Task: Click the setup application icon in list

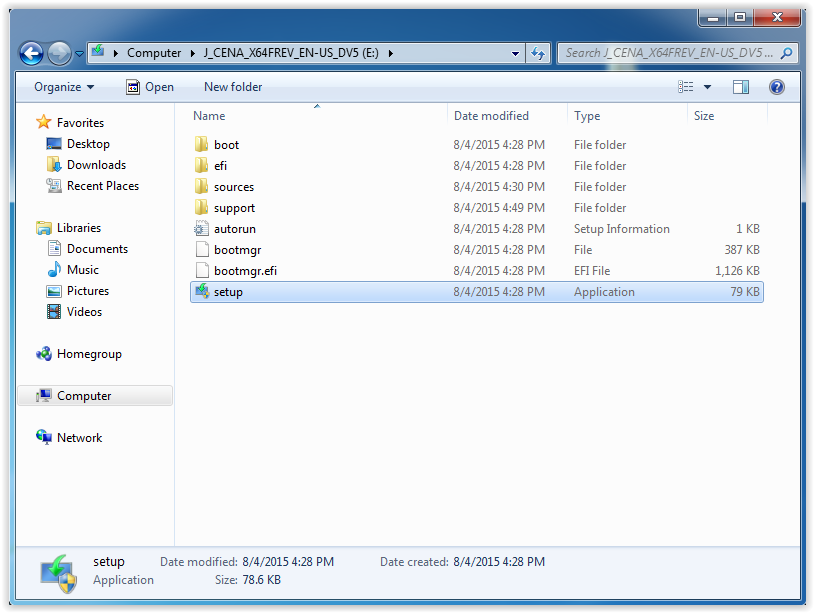Action: [x=202, y=292]
